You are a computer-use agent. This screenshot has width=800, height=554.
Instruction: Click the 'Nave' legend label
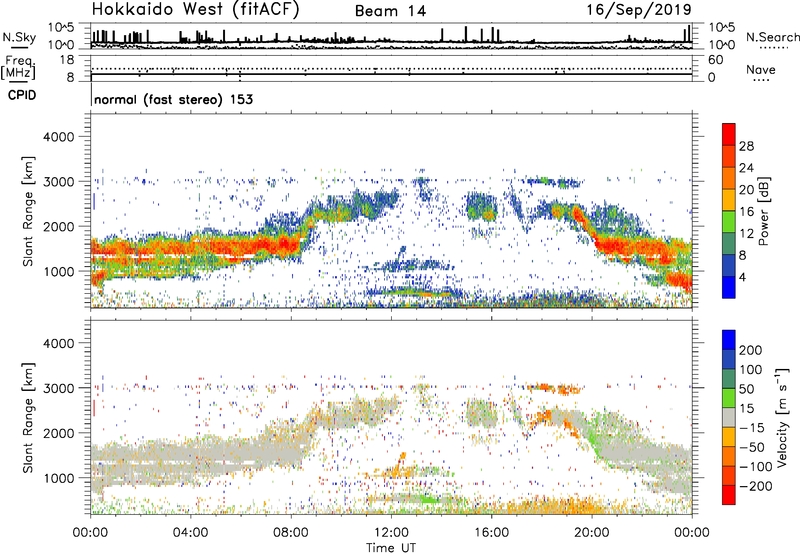761,69
